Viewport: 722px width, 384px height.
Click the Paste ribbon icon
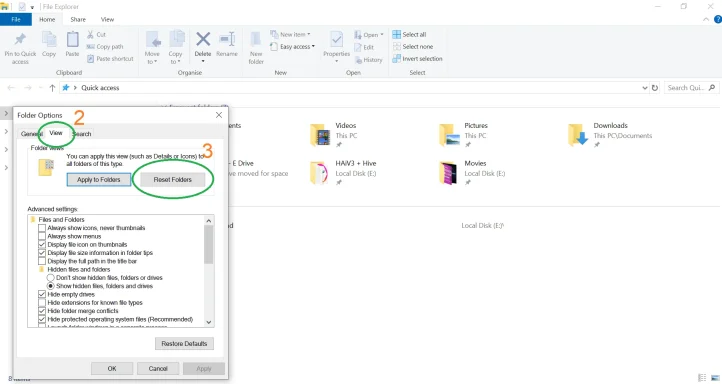point(72,40)
